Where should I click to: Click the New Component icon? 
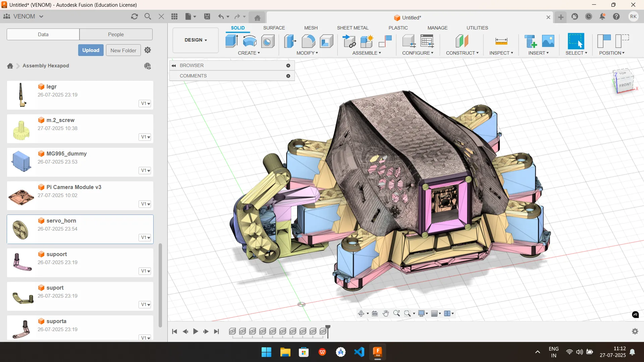[x=367, y=41]
